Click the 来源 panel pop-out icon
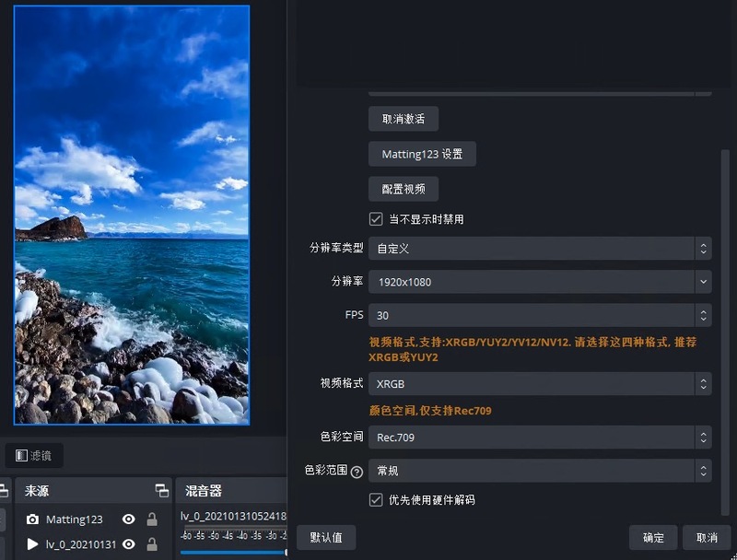The height and width of the screenshot is (560, 737). click(x=162, y=491)
